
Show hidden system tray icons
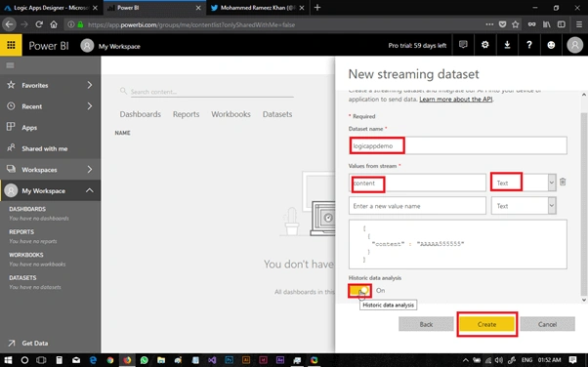[x=465, y=360]
